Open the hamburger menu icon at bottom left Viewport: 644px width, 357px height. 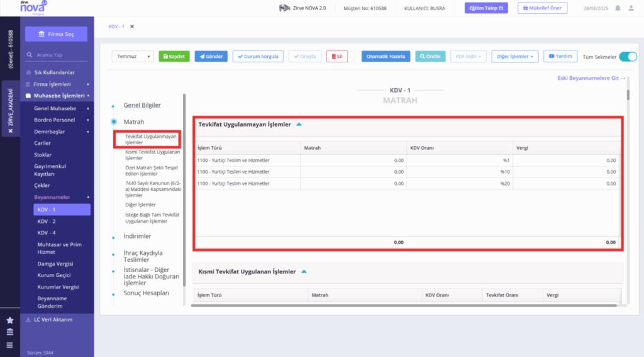pyautogui.click(x=10, y=345)
